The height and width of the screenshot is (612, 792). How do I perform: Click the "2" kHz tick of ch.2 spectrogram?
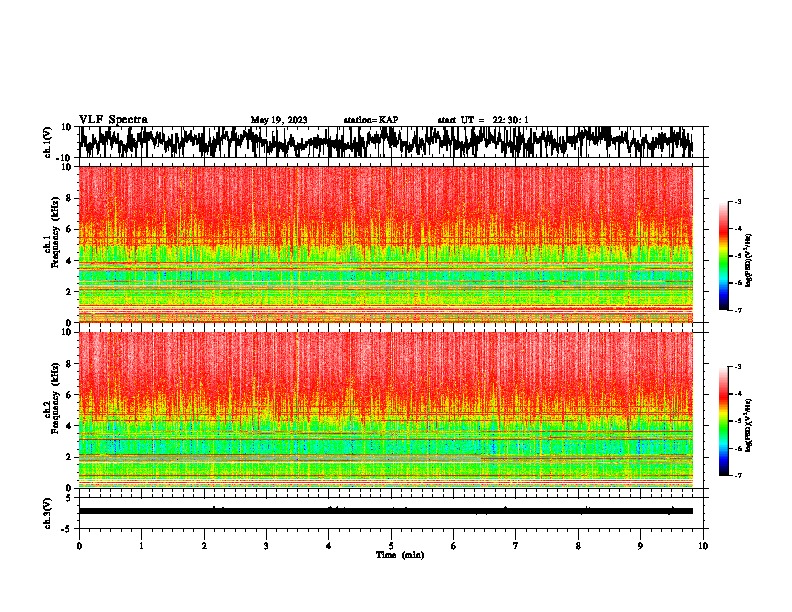(69, 457)
